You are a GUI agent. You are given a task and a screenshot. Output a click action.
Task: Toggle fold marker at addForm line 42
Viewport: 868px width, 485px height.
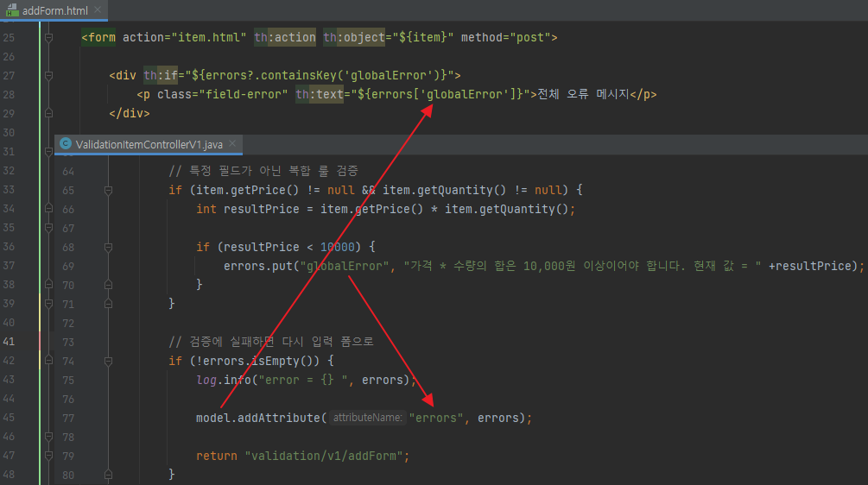coord(48,361)
